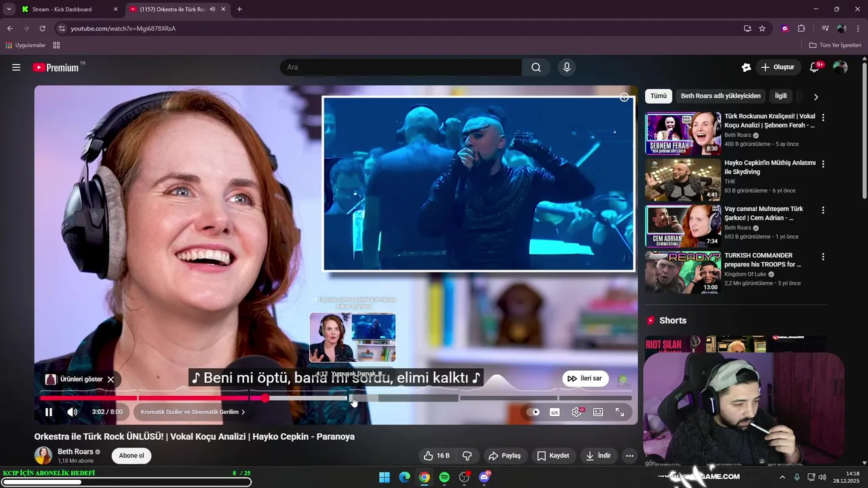Toggle autoplay switch in player
868x488 pixels.
(x=534, y=412)
